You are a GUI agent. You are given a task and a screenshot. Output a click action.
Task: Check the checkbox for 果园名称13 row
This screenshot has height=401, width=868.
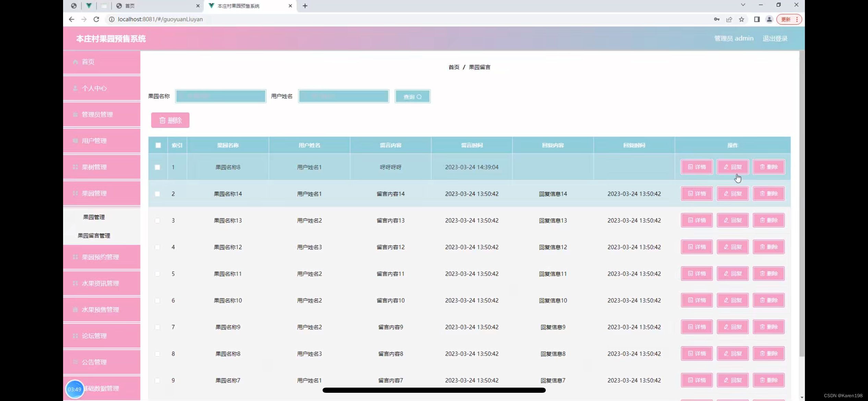[157, 221]
